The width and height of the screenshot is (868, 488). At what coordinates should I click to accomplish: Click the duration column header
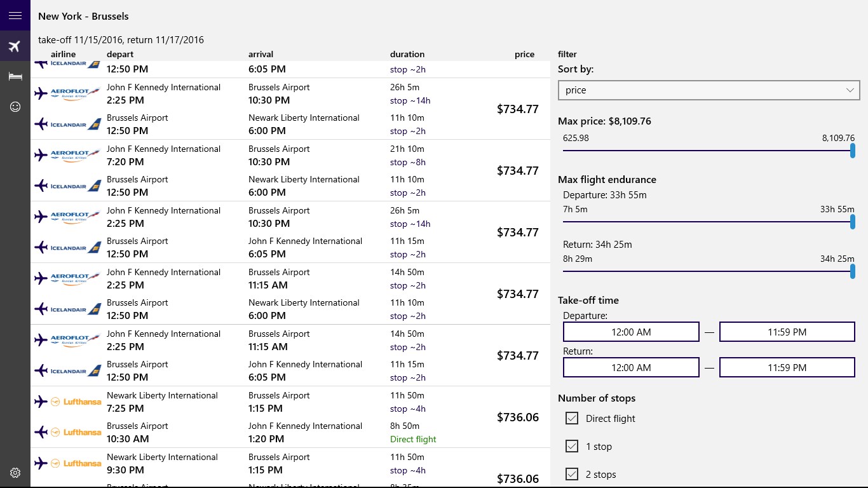pos(407,55)
